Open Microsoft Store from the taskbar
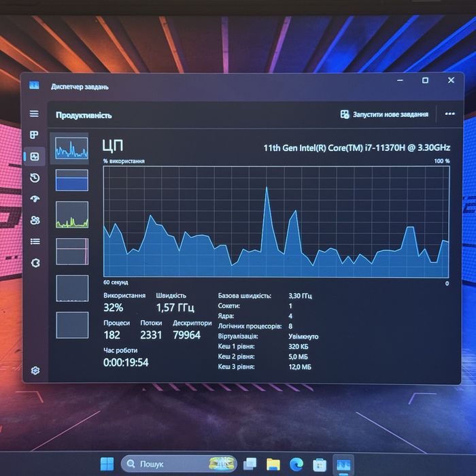Image resolution: width=476 pixels, height=476 pixels. coord(320,464)
